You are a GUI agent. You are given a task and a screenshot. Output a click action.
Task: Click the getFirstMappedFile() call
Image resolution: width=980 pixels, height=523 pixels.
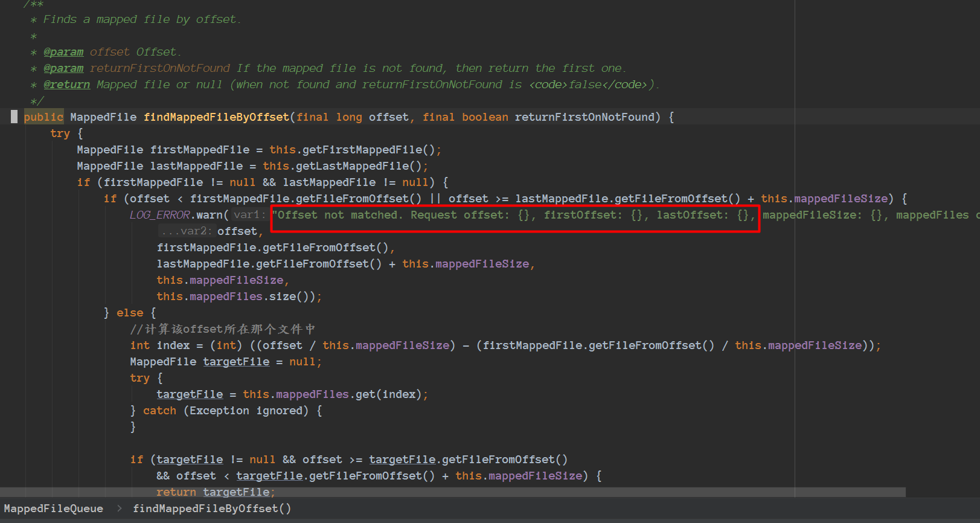[368, 150]
